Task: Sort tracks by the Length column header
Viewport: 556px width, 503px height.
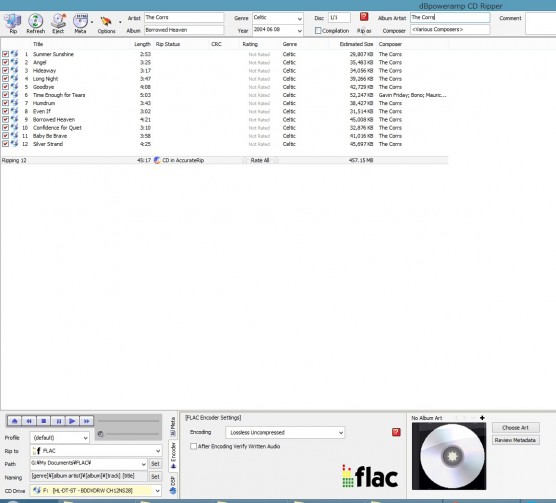Action: click(x=142, y=44)
